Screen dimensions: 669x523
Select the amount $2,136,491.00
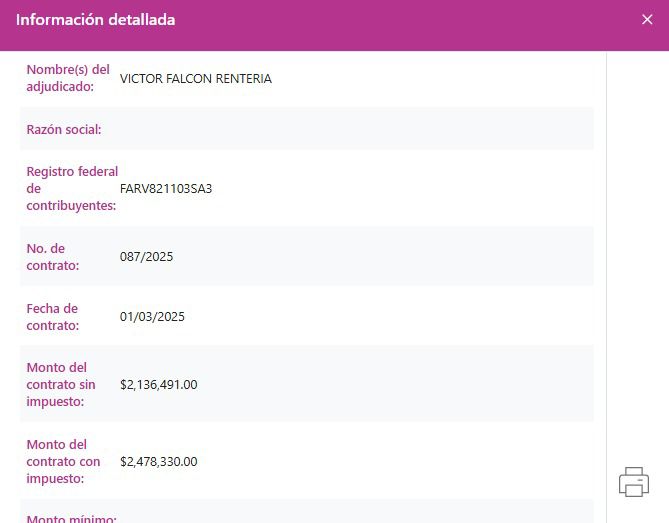click(x=158, y=384)
